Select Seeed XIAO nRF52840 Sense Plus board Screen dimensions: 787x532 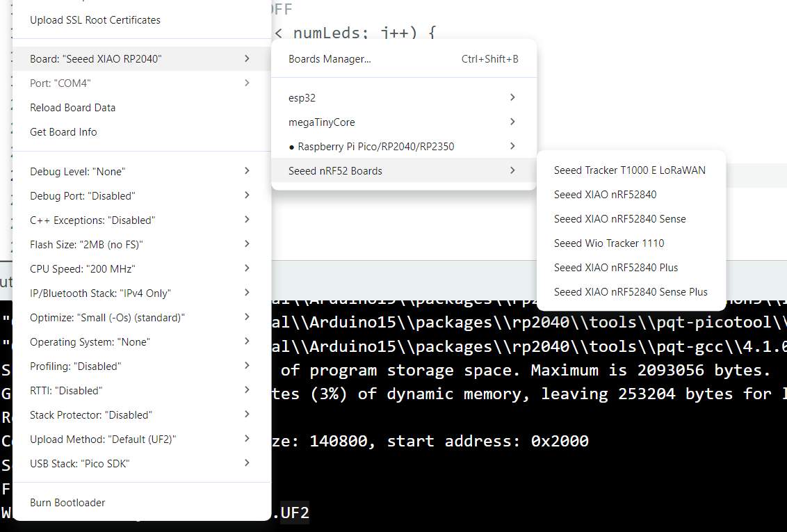pos(631,291)
